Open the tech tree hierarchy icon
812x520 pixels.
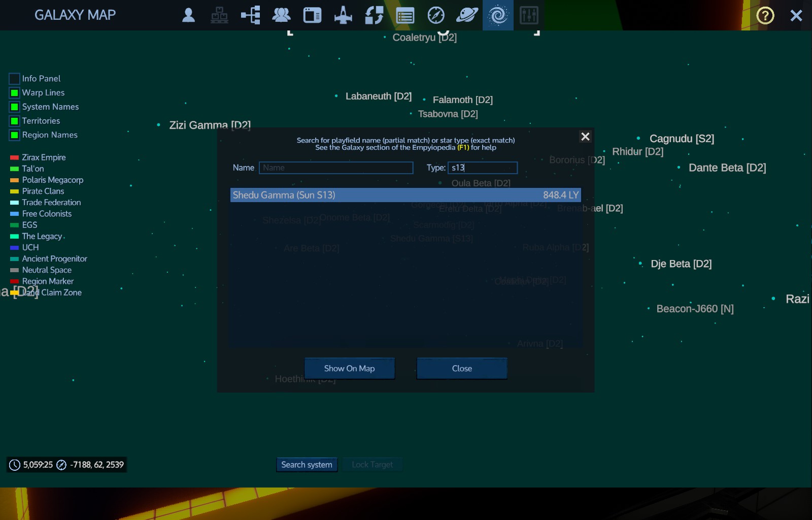point(250,15)
